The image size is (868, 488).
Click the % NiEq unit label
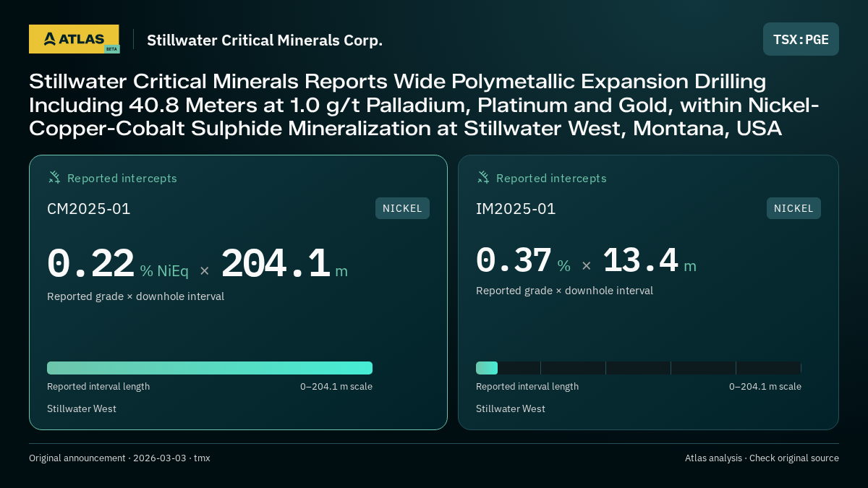164,271
